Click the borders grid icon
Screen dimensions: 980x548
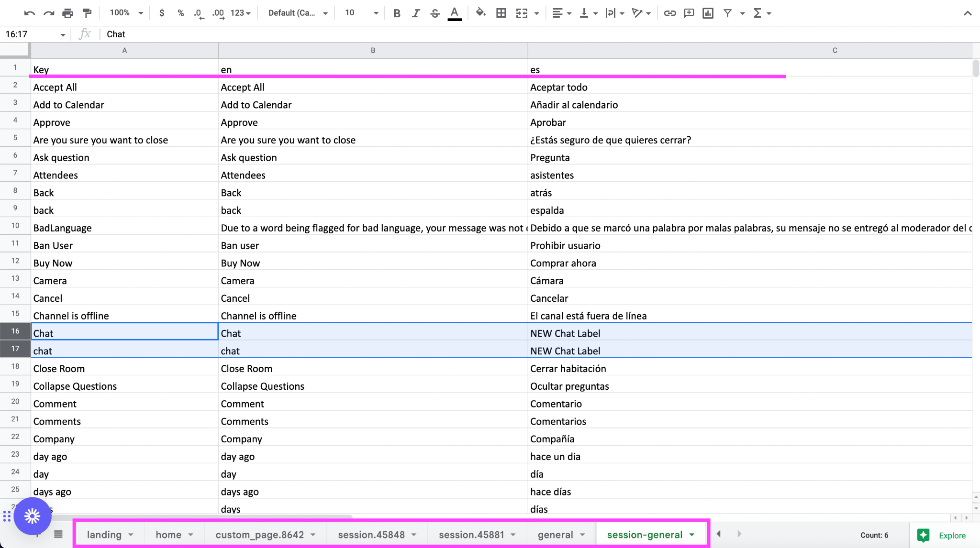(x=501, y=13)
